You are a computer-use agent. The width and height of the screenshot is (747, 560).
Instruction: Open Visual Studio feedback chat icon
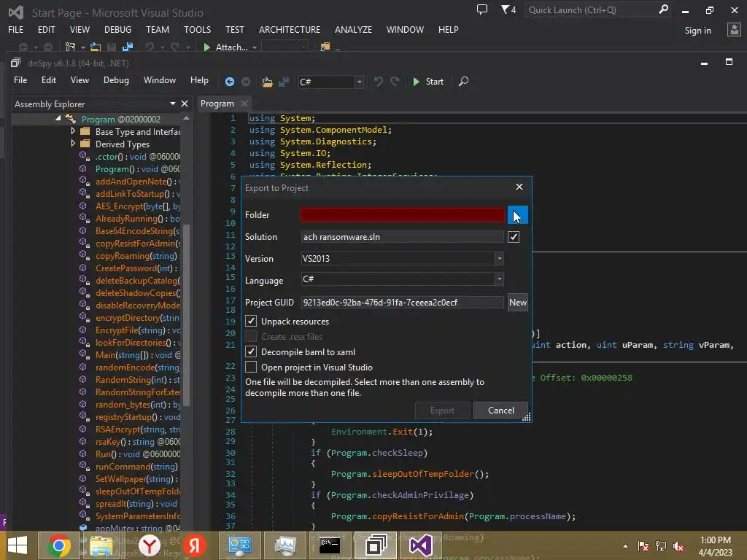click(x=482, y=9)
